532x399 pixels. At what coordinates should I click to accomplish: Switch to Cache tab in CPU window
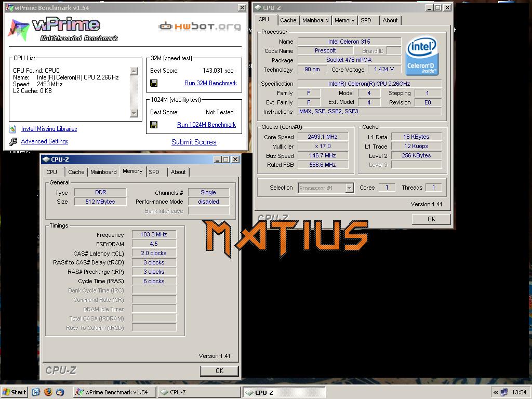coord(288,20)
